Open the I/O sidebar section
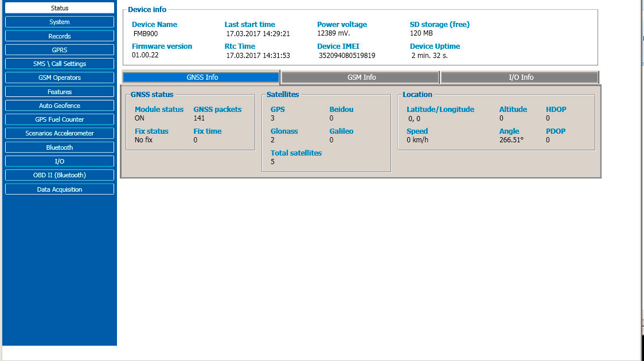644x361 pixels. click(59, 161)
